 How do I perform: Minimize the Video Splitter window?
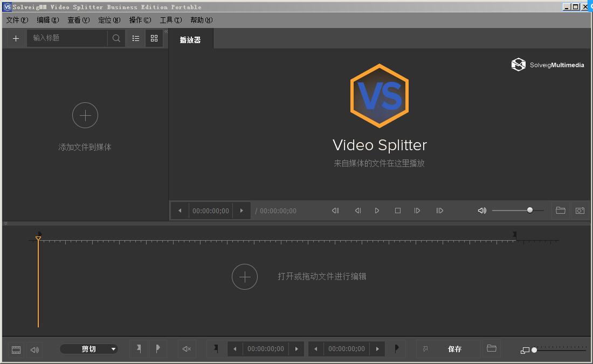click(x=567, y=7)
